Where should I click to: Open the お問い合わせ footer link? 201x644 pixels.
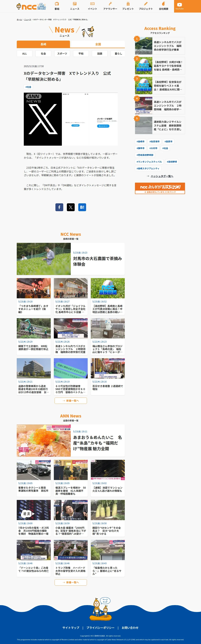point(130,628)
